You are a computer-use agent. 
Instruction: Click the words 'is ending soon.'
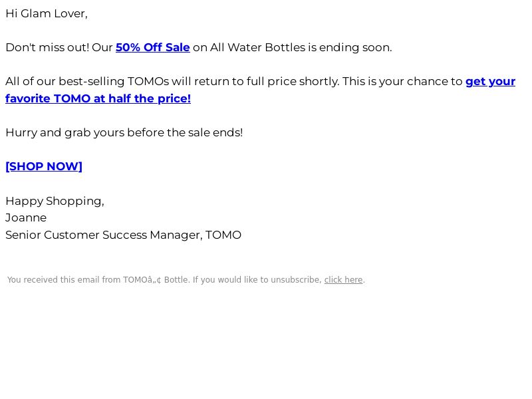pos(350,47)
